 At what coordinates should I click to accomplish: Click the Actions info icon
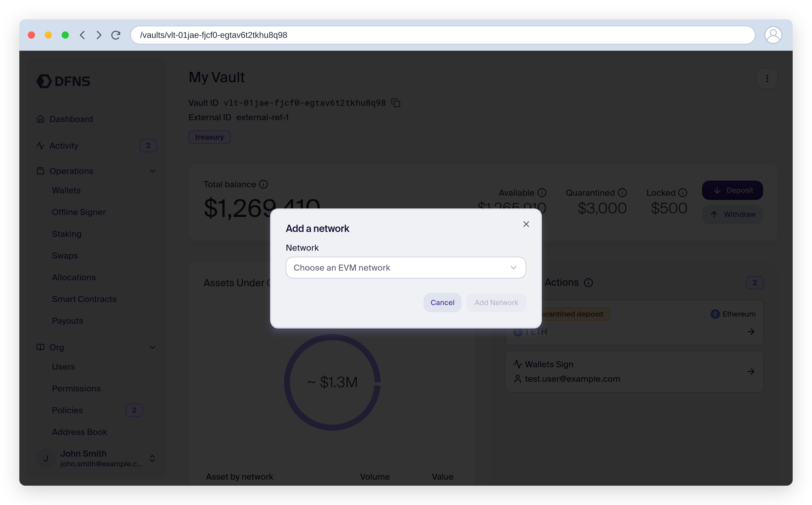[588, 283]
